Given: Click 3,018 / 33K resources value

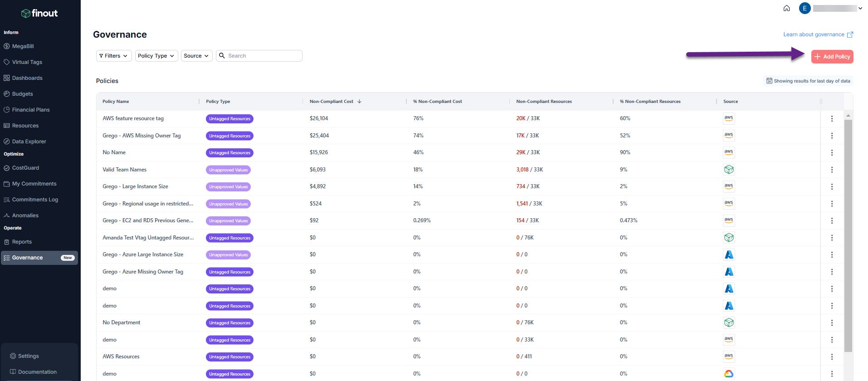Looking at the screenshot, I should point(529,170).
